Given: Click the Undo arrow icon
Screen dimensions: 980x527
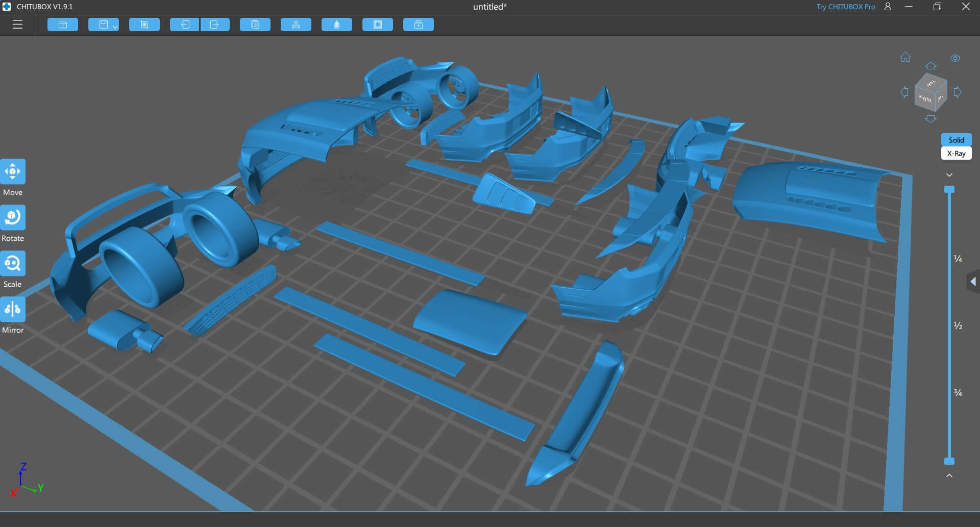Looking at the screenshot, I should (x=185, y=24).
